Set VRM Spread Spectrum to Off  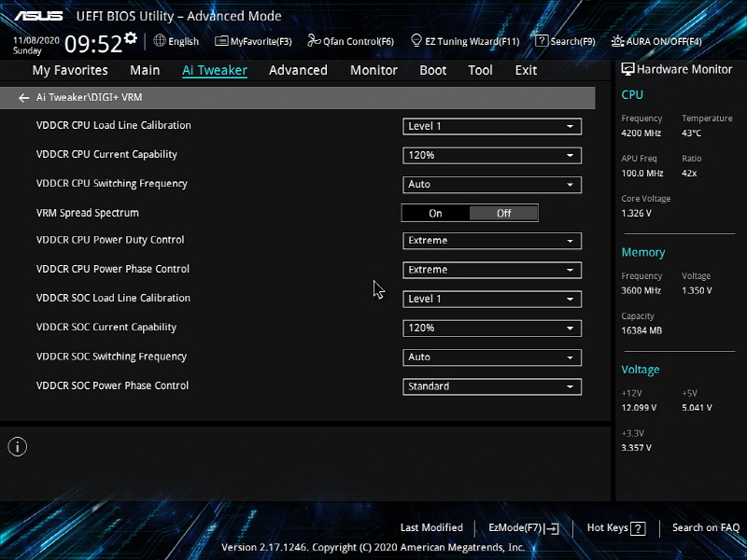tap(504, 214)
